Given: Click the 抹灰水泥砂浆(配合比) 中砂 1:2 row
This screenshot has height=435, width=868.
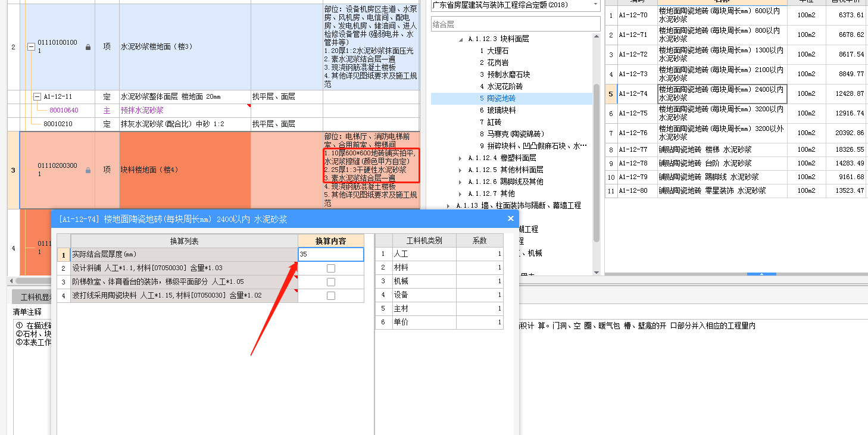Looking at the screenshot, I should [x=213, y=124].
